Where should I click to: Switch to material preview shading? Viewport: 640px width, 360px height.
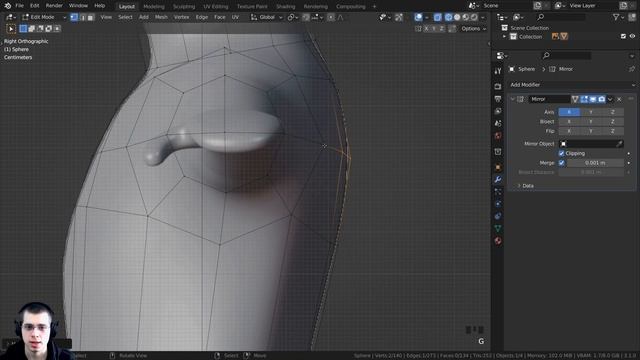[x=466, y=17]
